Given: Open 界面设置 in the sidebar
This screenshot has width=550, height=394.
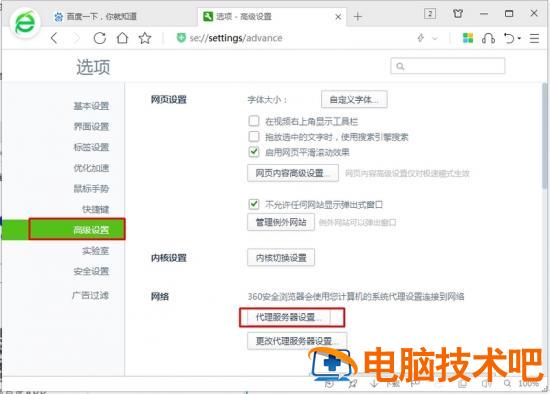Looking at the screenshot, I should [x=91, y=127].
